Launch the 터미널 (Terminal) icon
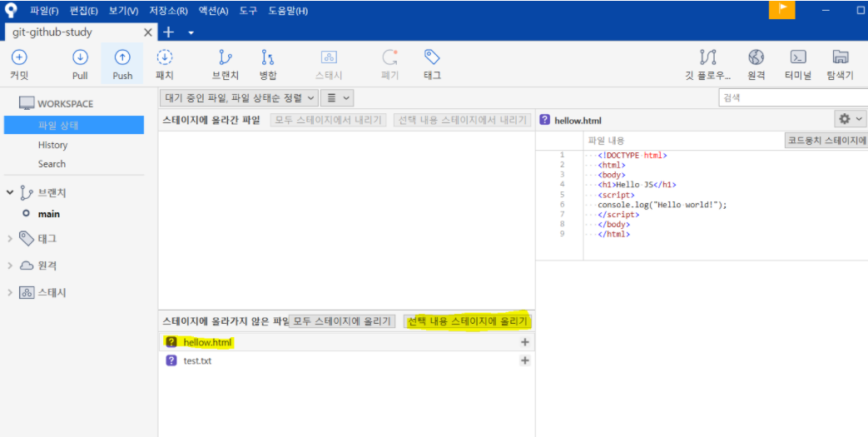 [798, 57]
